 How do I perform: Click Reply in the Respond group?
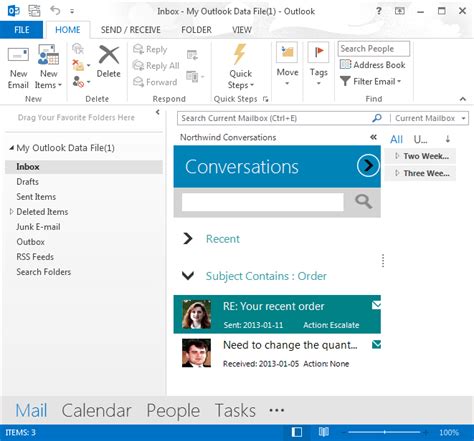click(x=150, y=49)
